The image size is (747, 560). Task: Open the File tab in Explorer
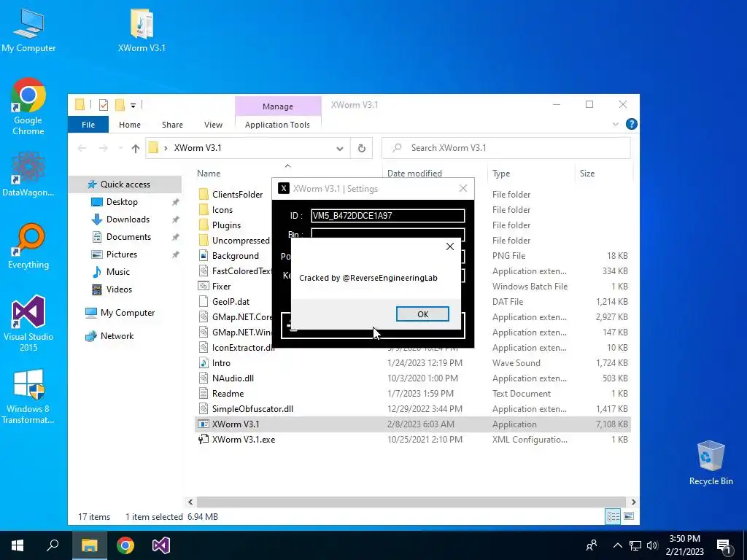[88, 124]
